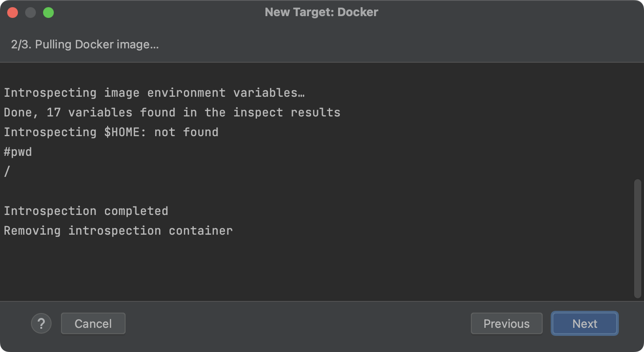
Task: Click the '/' output line
Action: pyautogui.click(x=6, y=171)
